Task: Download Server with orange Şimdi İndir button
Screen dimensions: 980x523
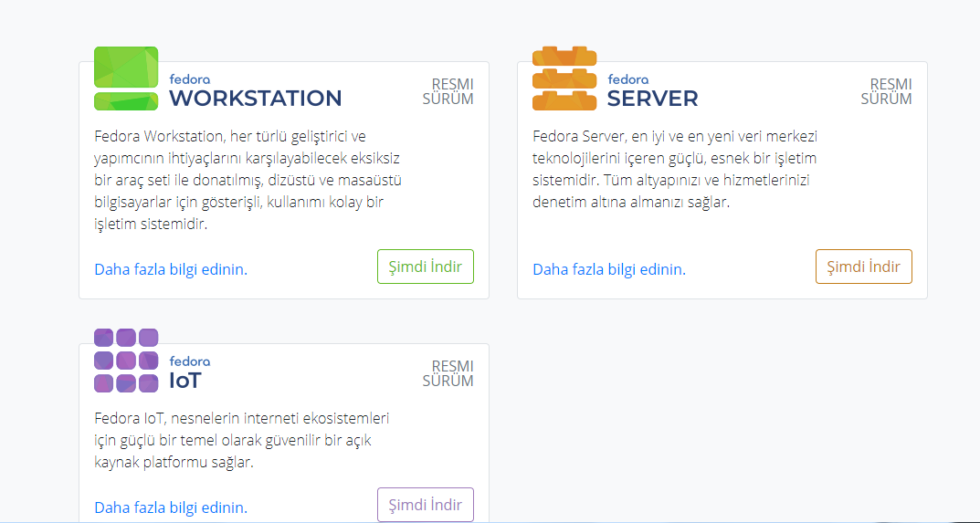Action: click(x=864, y=267)
